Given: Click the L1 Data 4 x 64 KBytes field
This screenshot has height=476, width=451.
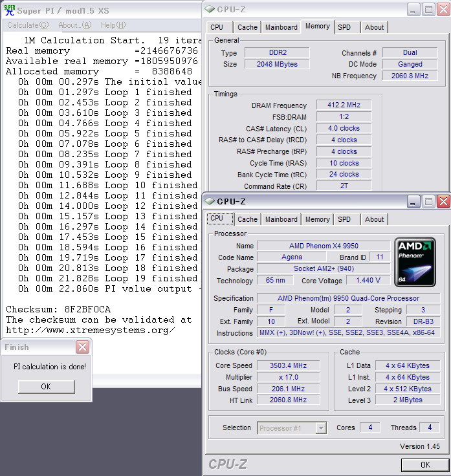Looking at the screenshot, I should click(408, 365).
